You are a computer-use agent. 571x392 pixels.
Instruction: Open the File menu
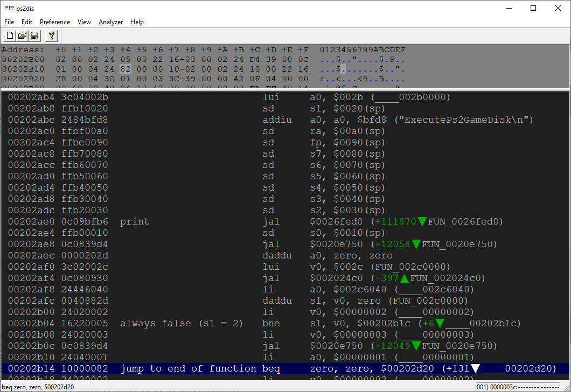[9, 22]
